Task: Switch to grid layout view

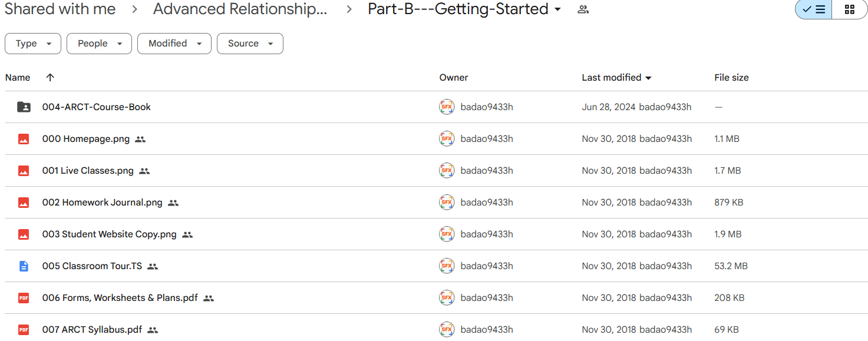Action: click(850, 9)
